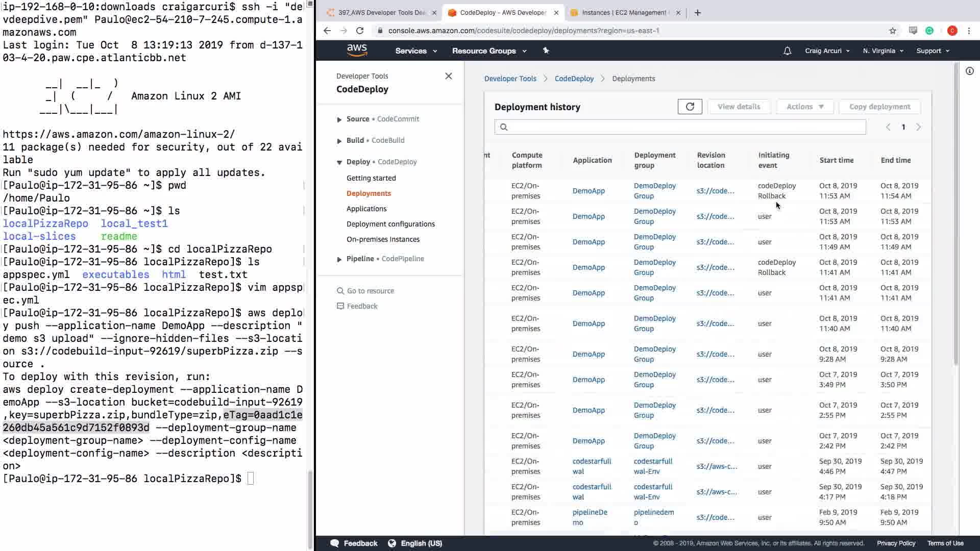Click the Copy deployment button

pos(879,107)
